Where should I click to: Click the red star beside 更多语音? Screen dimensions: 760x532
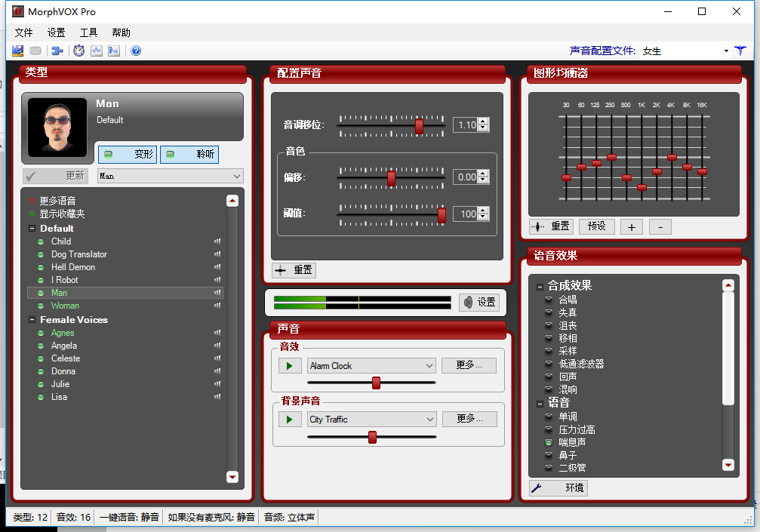coord(32,201)
